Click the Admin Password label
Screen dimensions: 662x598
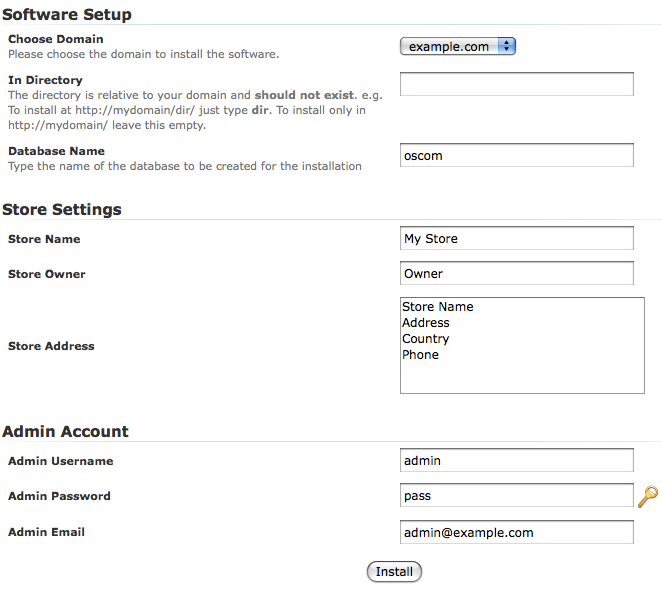[59, 496]
